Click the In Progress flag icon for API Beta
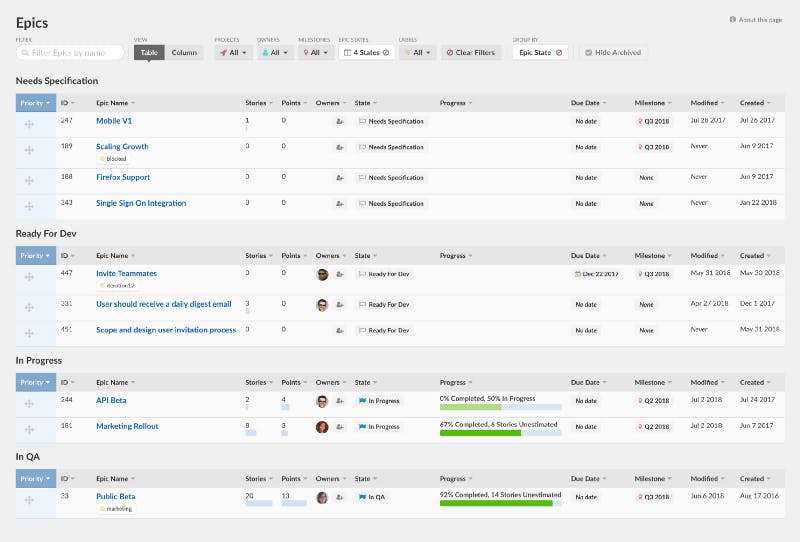The height and width of the screenshot is (542, 800). tap(362, 401)
